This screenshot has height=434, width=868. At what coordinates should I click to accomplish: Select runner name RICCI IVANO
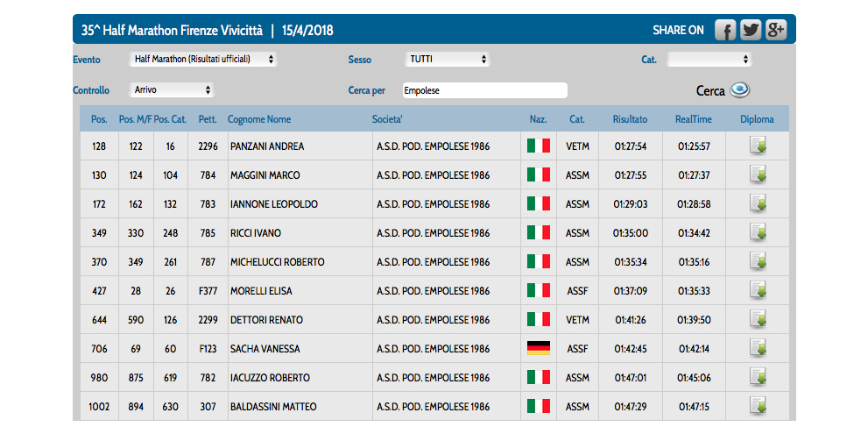pyautogui.click(x=256, y=233)
